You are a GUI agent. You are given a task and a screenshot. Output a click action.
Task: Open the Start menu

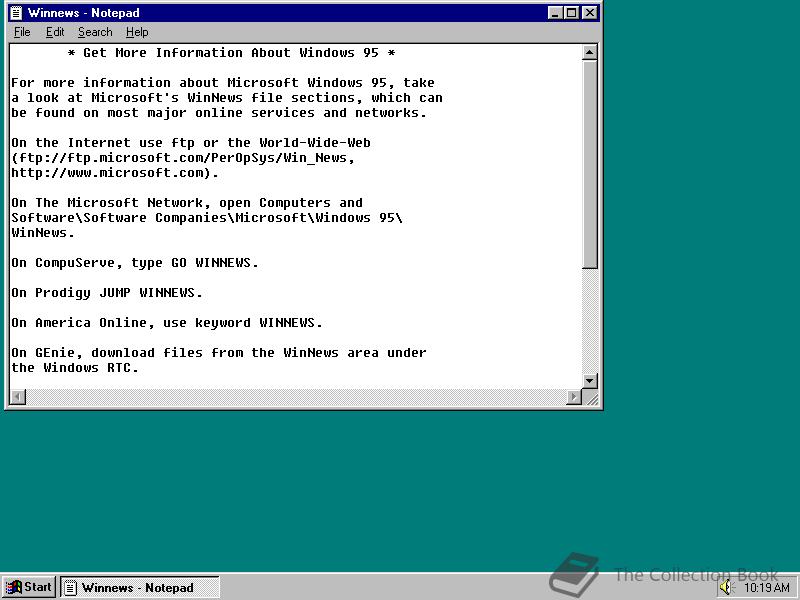click(x=29, y=587)
